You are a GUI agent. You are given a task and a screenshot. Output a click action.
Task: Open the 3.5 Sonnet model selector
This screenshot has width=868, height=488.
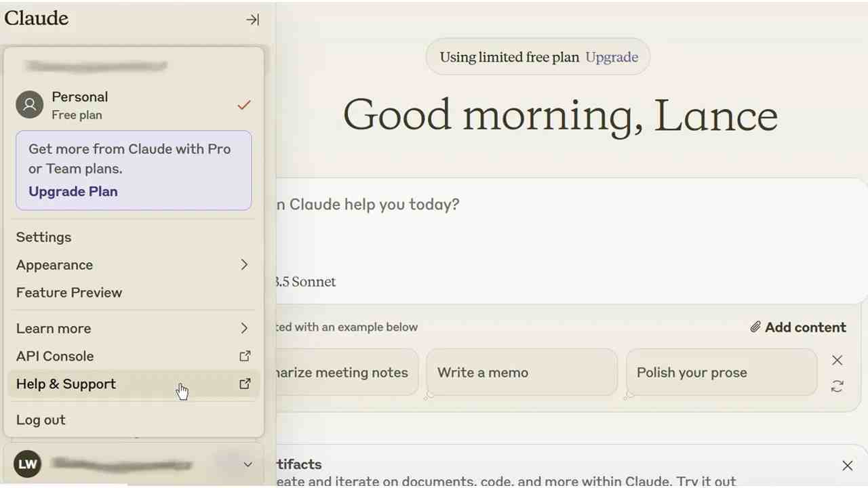tap(306, 282)
